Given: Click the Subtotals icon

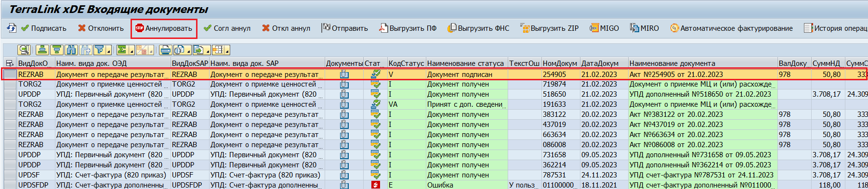Looking at the screenshot, I should pyautogui.click(x=142, y=50).
